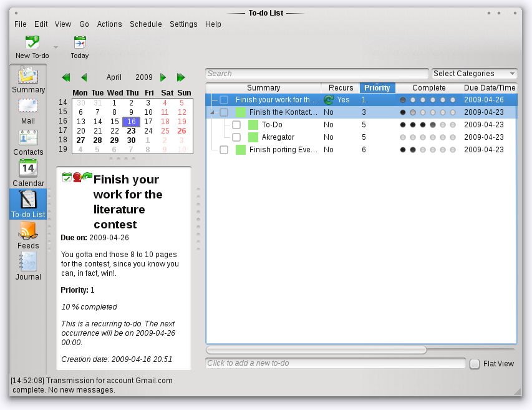Set completion dots for 'Finish porting Eve...' row

[427, 150]
